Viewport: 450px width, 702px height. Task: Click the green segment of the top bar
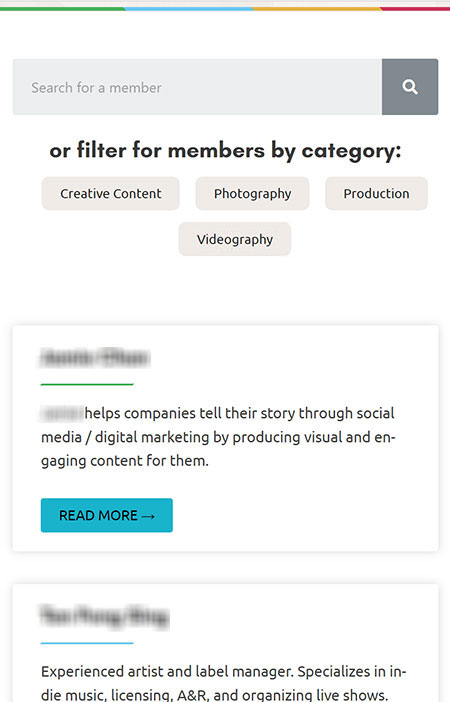(x=63, y=9)
